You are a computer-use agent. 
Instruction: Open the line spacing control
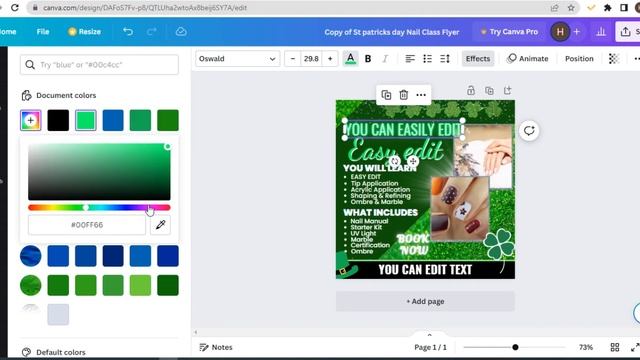click(445, 59)
